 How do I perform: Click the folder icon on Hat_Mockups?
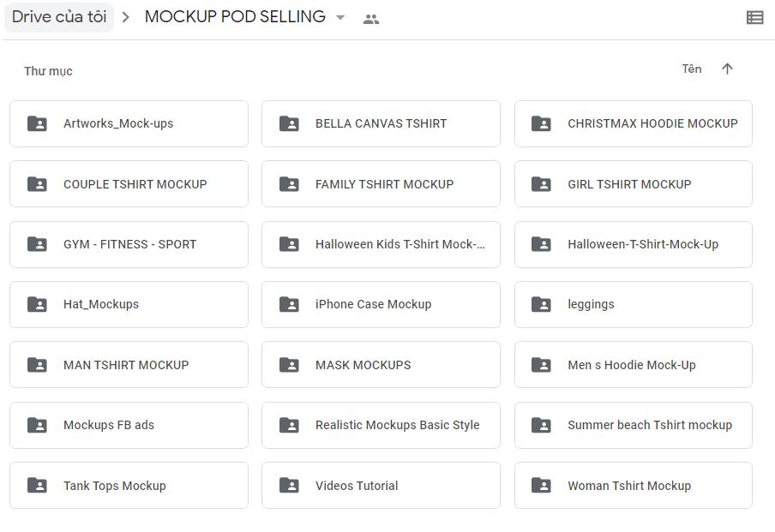point(36,304)
